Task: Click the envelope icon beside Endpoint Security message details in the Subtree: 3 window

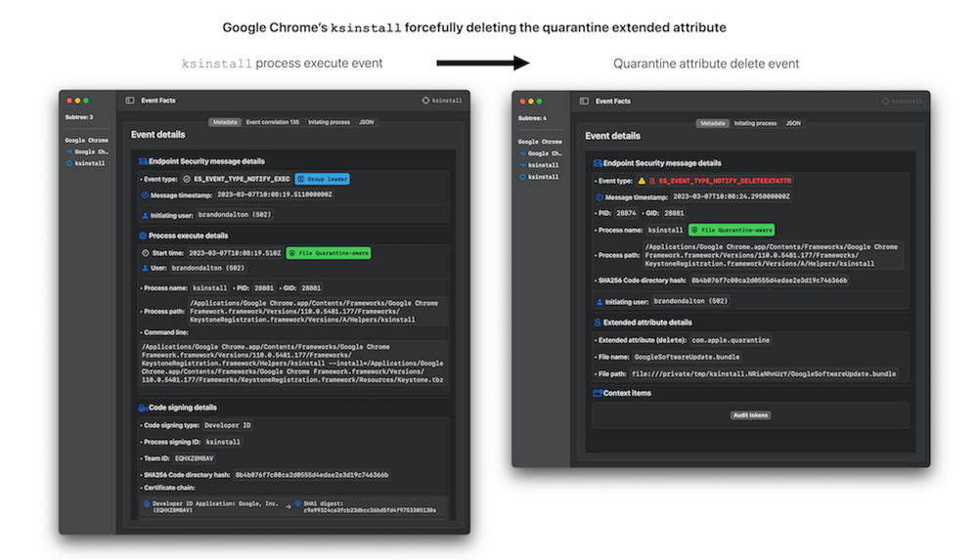Action: pyautogui.click(x=143, y=161)
